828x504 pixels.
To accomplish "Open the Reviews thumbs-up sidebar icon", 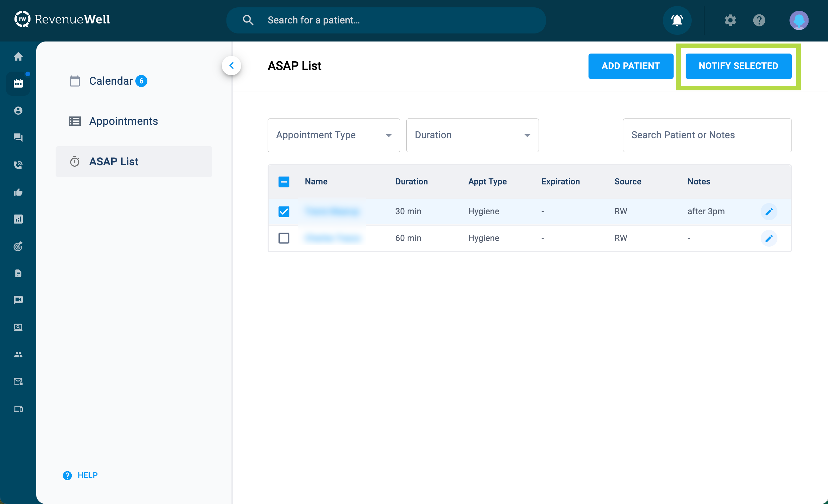I will coord(18,192).
